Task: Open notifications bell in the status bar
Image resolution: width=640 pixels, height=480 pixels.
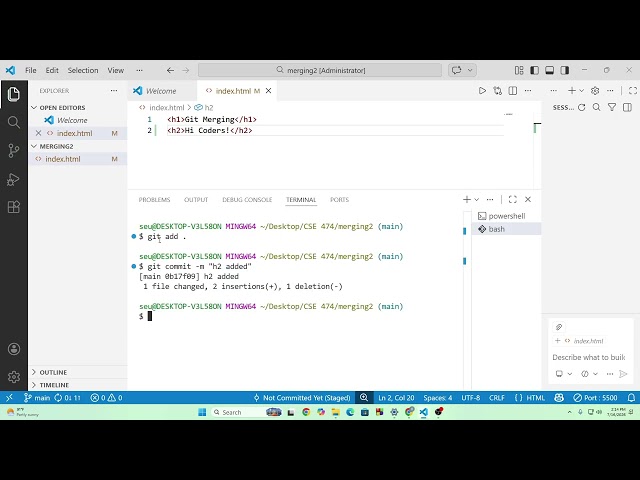Action: (x=631, y=398)
